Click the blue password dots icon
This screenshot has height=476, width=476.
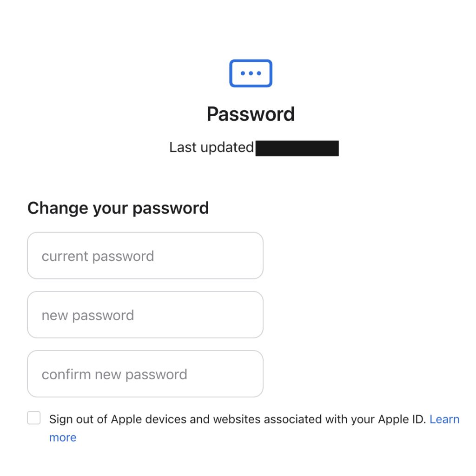[251, 73]
